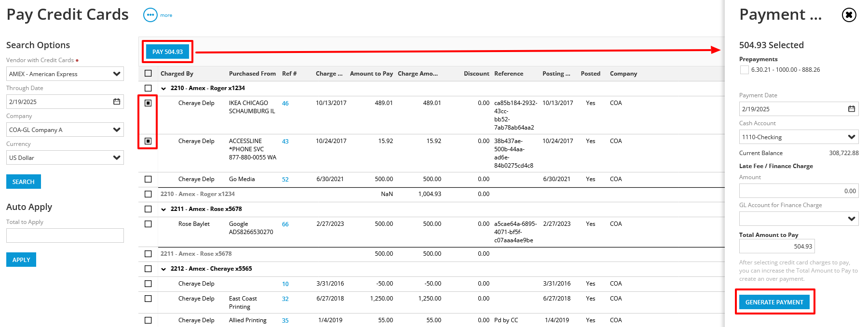The image size is (868, 327).
Task: Click the Rose Baylet charged by cell
Action: tap(194, 224)
